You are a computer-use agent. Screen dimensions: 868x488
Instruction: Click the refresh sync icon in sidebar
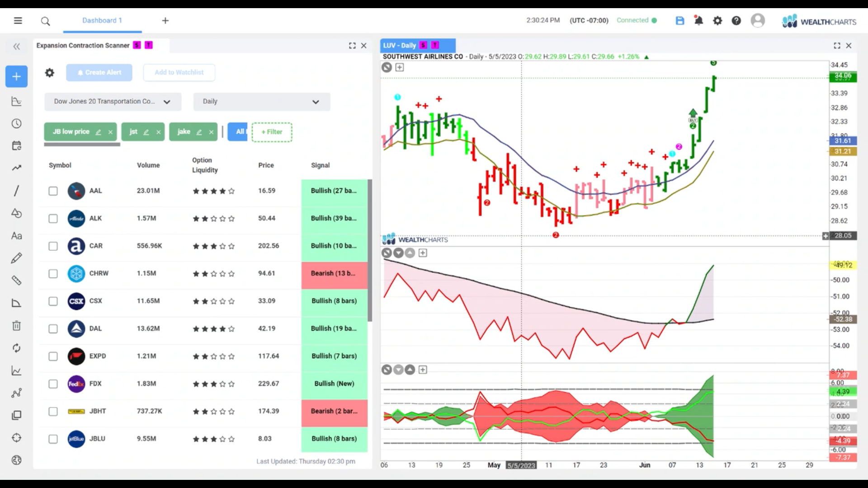(16, 348)
